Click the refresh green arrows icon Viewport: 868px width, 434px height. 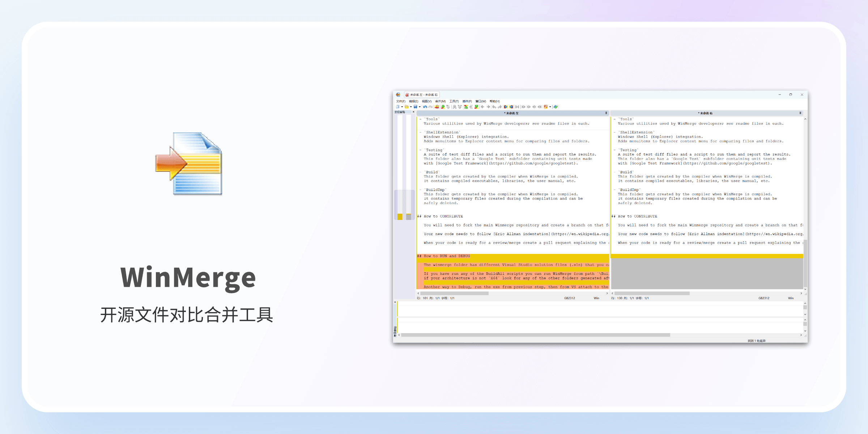[x=556, y=107]
